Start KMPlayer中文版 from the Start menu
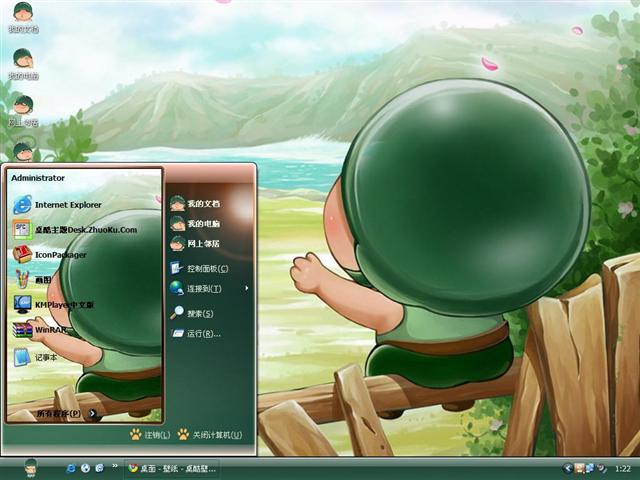The height and width of the screenshot is (480, 640). point(53,304)
